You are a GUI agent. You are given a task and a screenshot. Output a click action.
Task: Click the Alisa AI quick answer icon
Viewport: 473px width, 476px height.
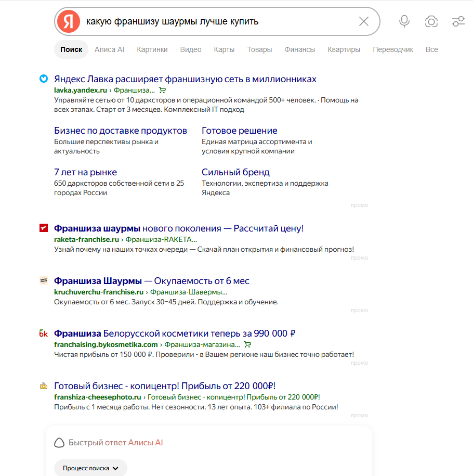tap(59, 443)
